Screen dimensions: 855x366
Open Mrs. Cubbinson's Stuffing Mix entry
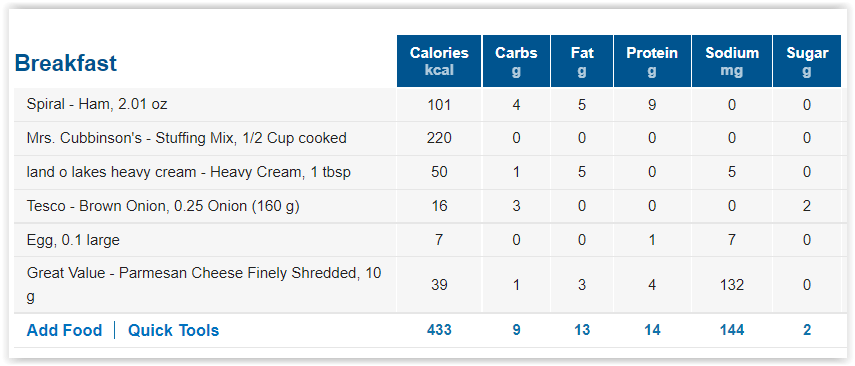[x=186, y=138]
